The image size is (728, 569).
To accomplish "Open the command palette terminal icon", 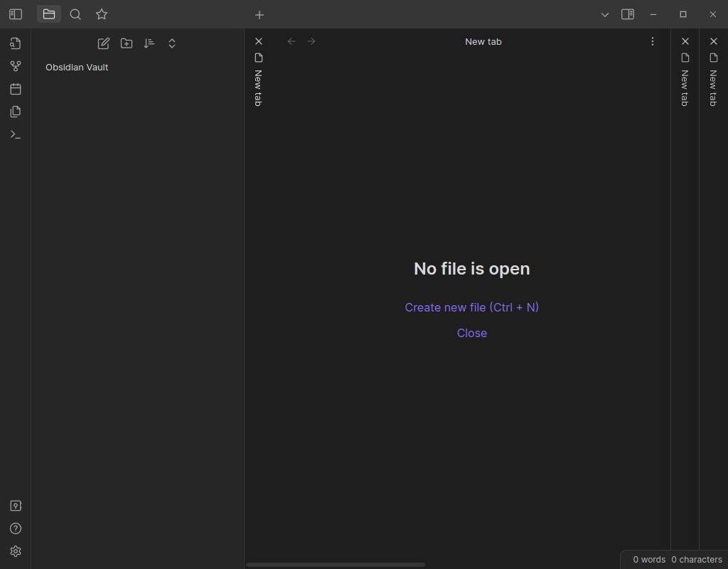I will point(16,134).
